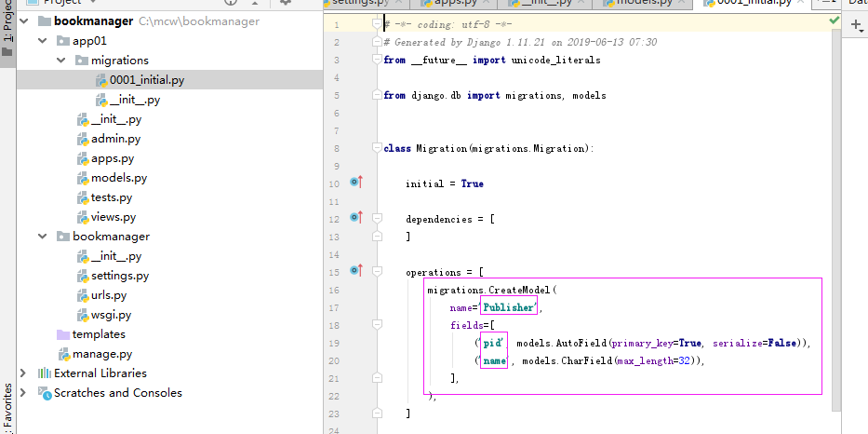Open settings.py in the project tree
The height and width of the screenshot is (434, 868).
[120, 276]
